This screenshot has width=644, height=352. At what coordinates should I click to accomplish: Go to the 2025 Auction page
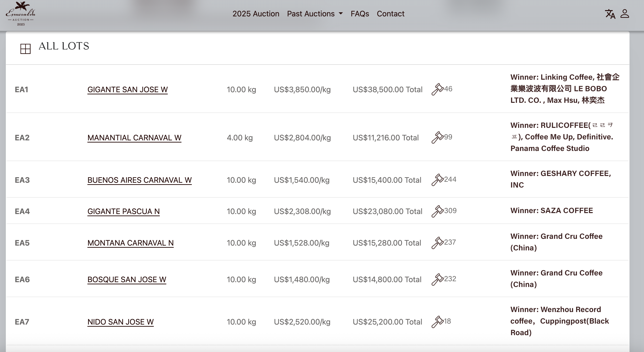point(256,14)
